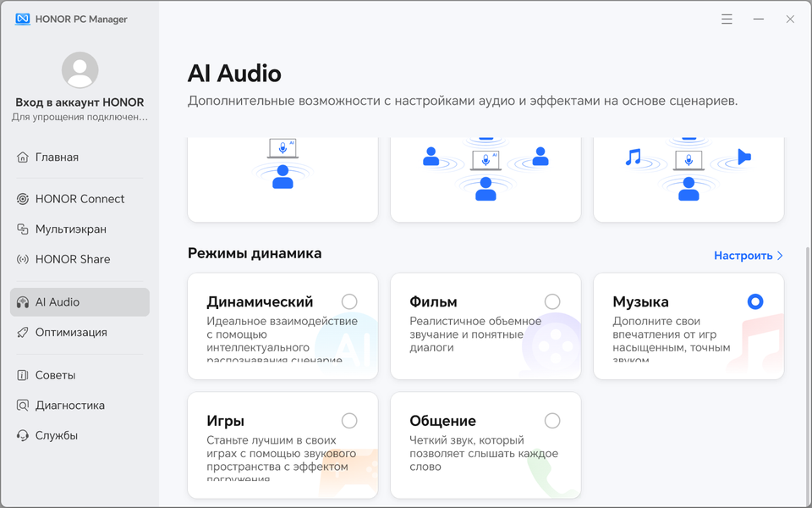Viewport: 812px width, 508px height.
Task: Click the description text under AI Audio
Action: [463, 101]
